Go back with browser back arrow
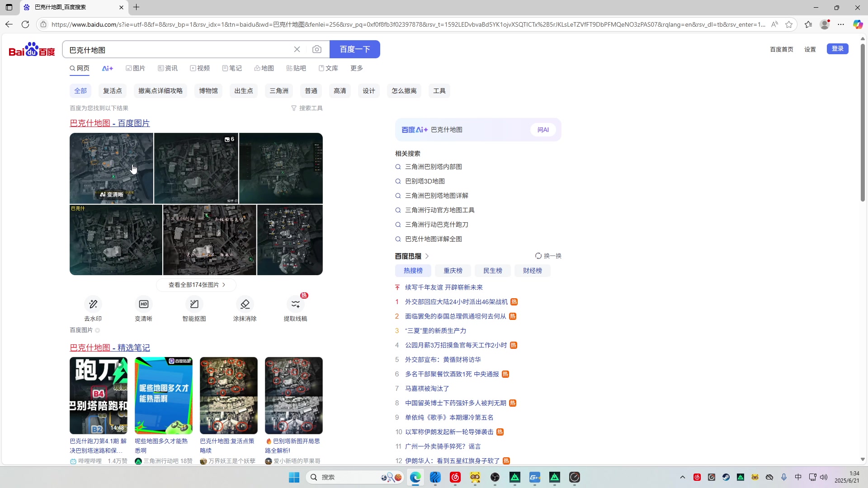 9,24
